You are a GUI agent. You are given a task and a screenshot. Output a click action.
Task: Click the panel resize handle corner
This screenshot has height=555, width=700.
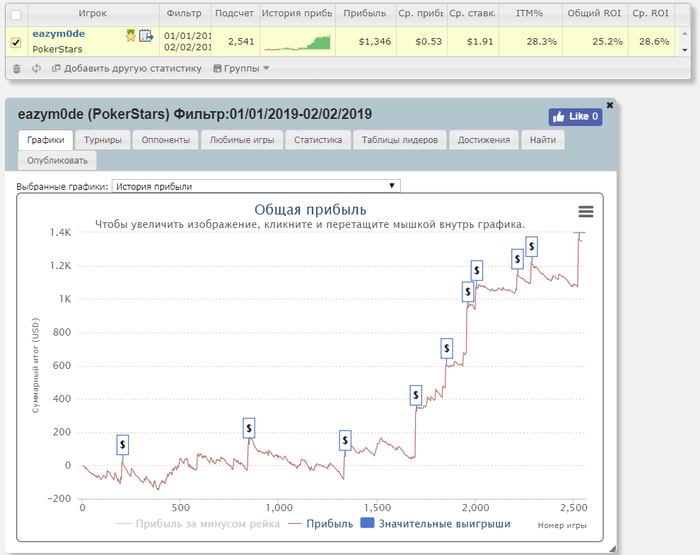(x=612, y=549)
